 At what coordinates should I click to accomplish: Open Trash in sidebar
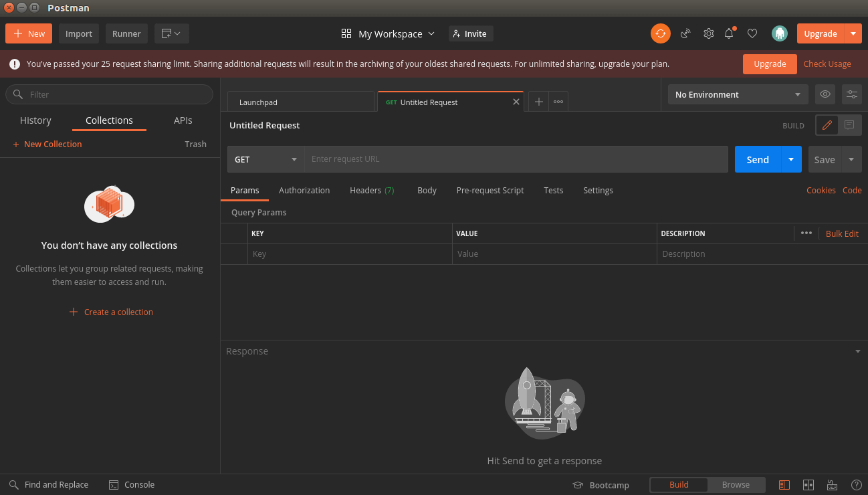coord(195,144)
